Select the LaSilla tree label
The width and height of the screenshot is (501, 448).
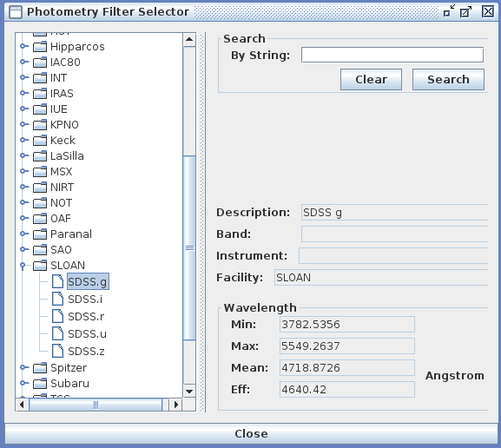(x=67, y=156)
